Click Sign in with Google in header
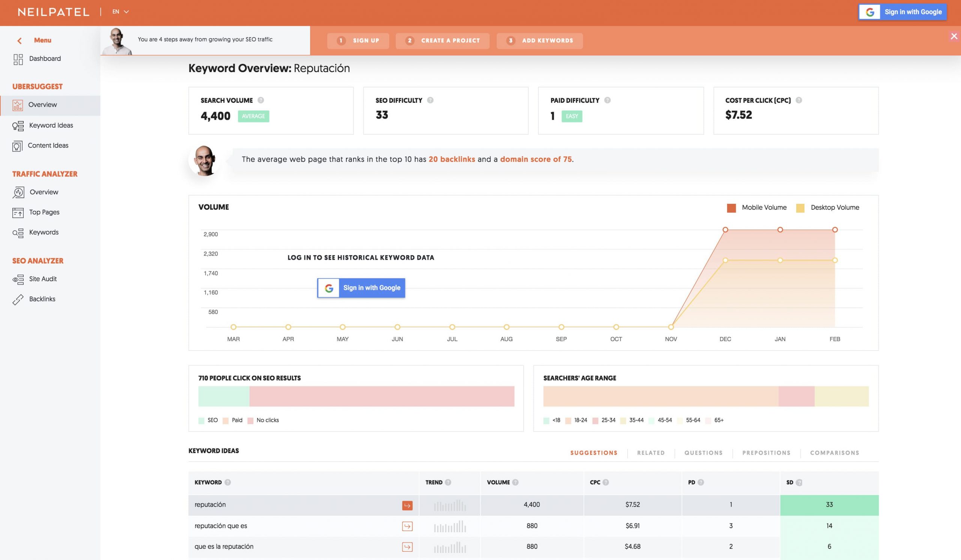This screenshot has width=961, height=560. (x=902, y=12)
